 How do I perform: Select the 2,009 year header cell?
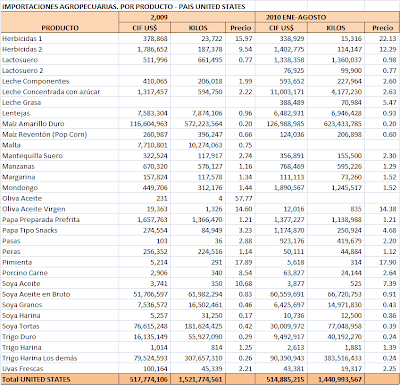tap(187, 17)
